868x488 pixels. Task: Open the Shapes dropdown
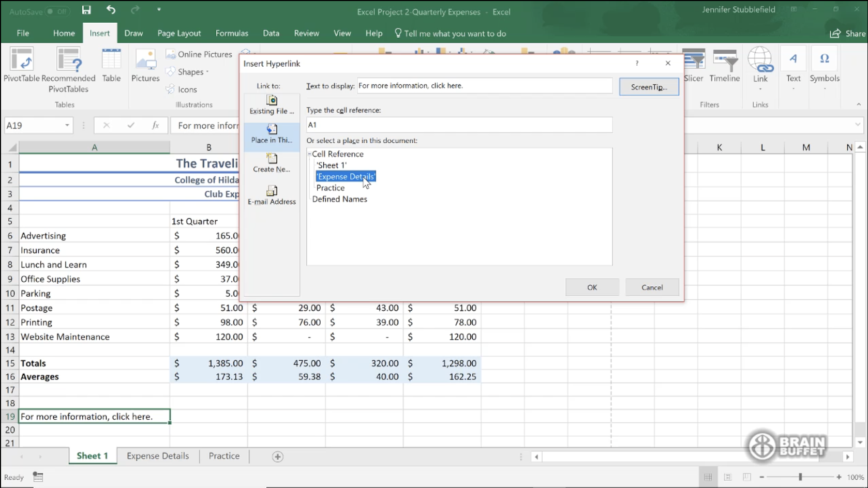[x=190, y=72]
